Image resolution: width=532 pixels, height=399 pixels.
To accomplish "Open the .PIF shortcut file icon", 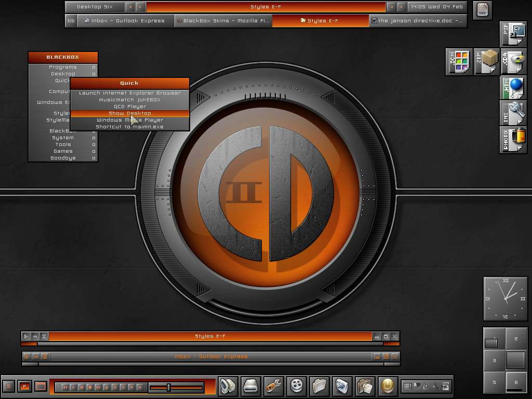I will click(x=513, y=34).
